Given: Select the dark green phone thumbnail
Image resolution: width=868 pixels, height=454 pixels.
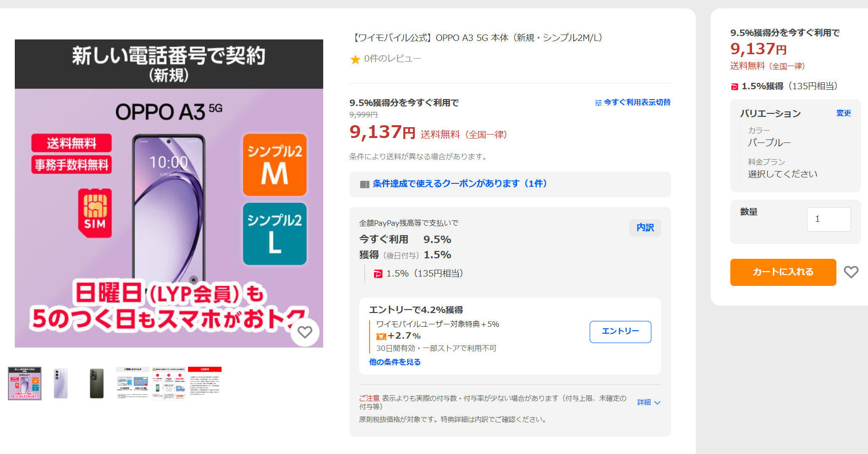Looking at the screenshot, I should pos(97,383).
